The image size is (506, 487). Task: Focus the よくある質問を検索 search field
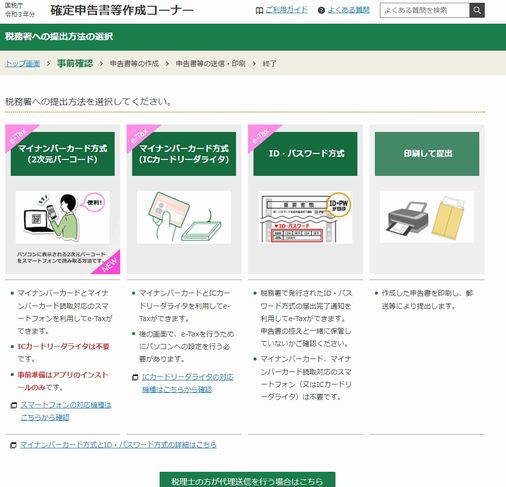425,10
